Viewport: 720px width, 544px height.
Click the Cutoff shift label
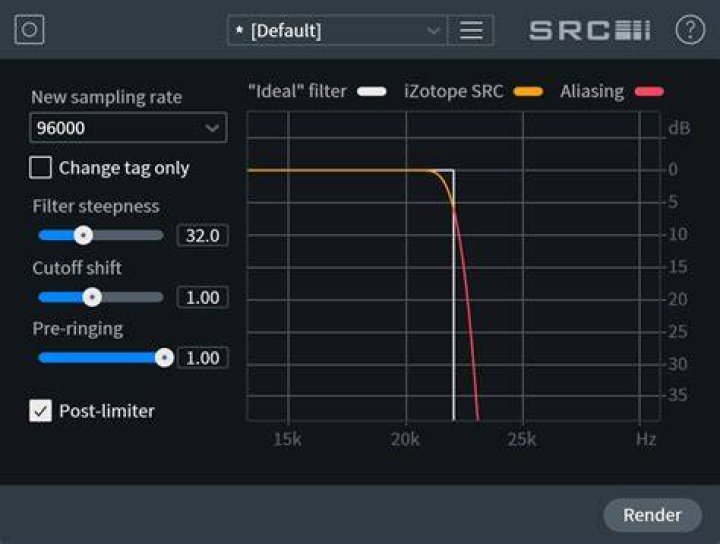click(x=77, y=268)
